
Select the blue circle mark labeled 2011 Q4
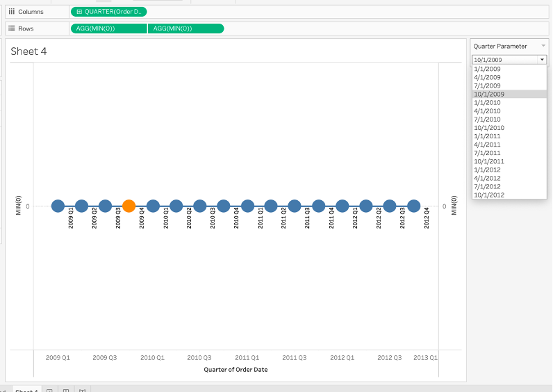coord(318,206)
